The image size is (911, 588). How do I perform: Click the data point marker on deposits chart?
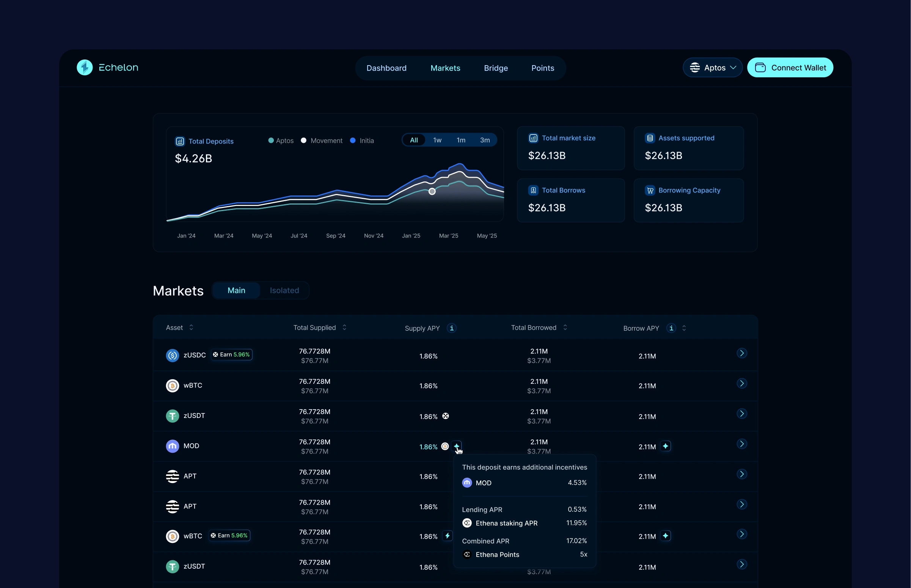tap(432, 191)
